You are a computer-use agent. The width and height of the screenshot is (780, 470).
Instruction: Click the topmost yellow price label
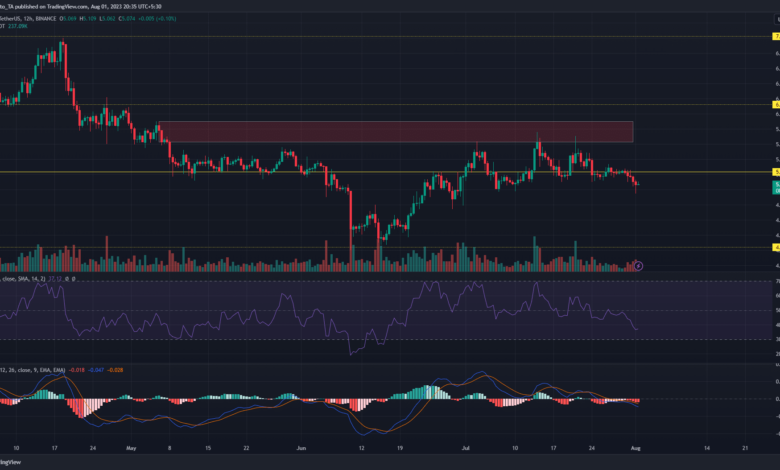[775, 36]
